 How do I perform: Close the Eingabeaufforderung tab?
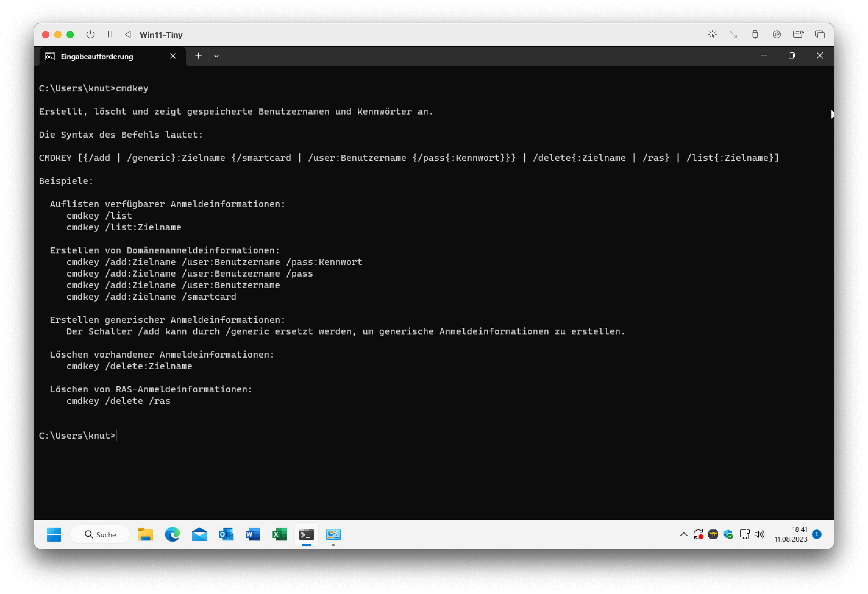point(173,56)
